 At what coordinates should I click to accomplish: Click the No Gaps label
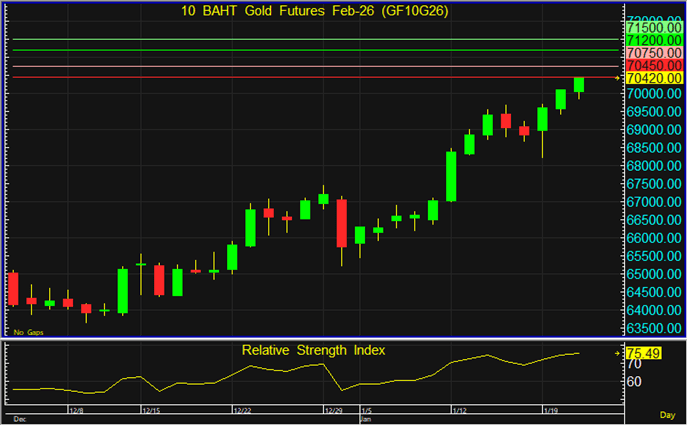click(x=28, y=332)
